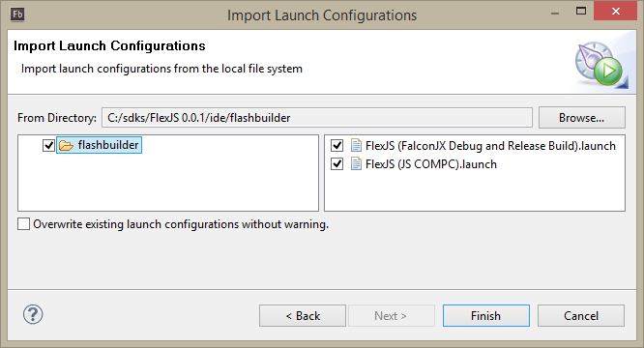Image resolution: width=644 pixels, height=348 pixels.
Task: Click the Flash Builder Fb title bar icon
Action: (17, 14)
